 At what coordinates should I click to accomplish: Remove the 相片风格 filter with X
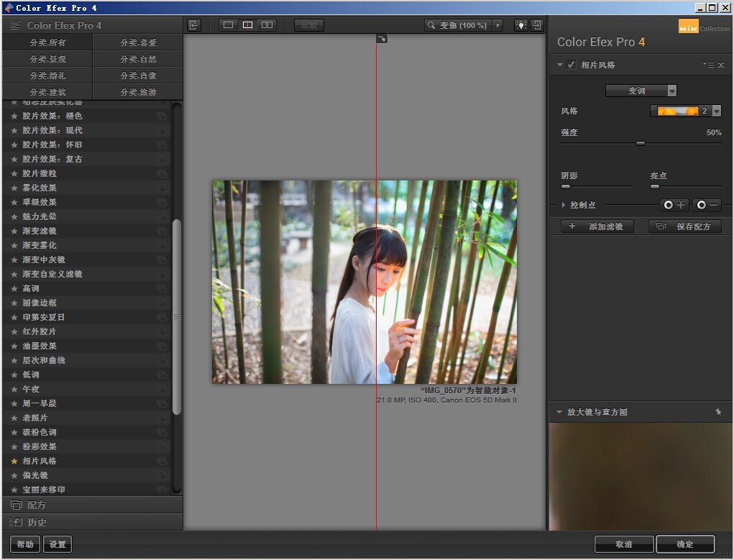coord(721,65)
